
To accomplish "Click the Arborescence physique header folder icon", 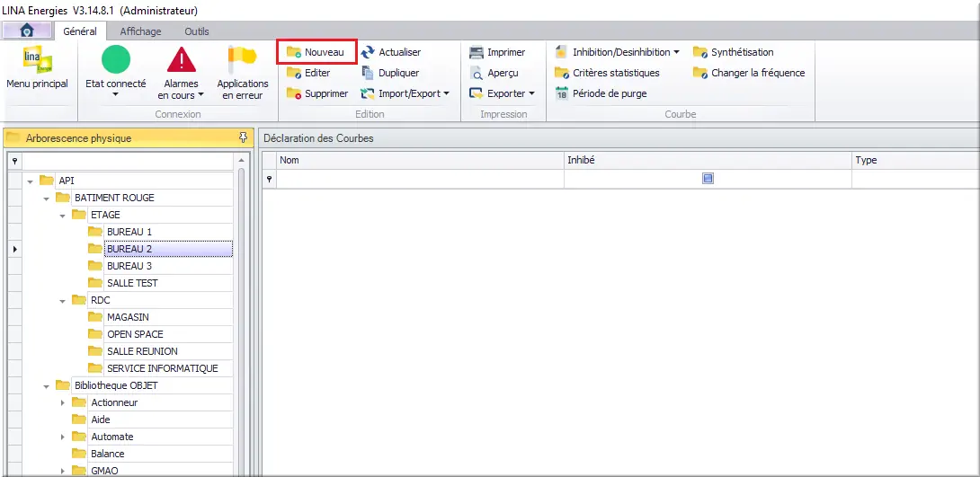I will point(13,138).
